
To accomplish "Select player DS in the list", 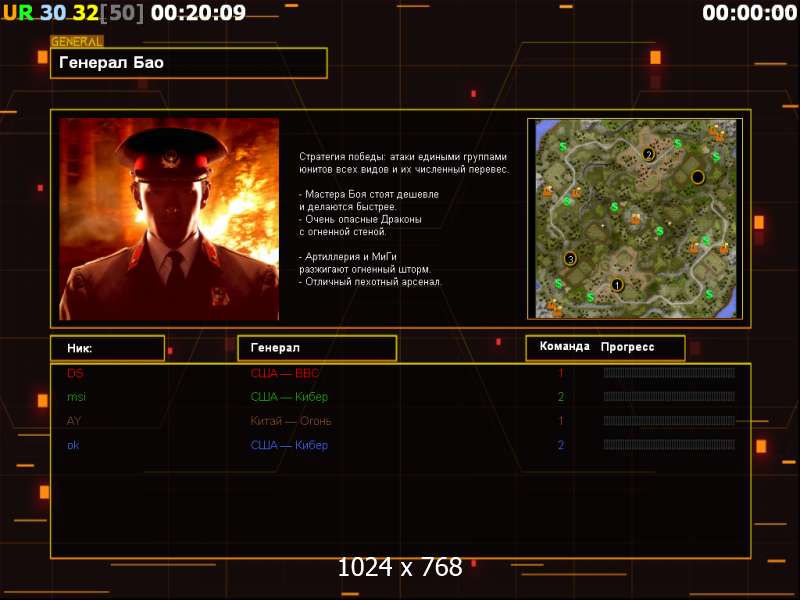I will pyautogui.click(x=75, y=373).
